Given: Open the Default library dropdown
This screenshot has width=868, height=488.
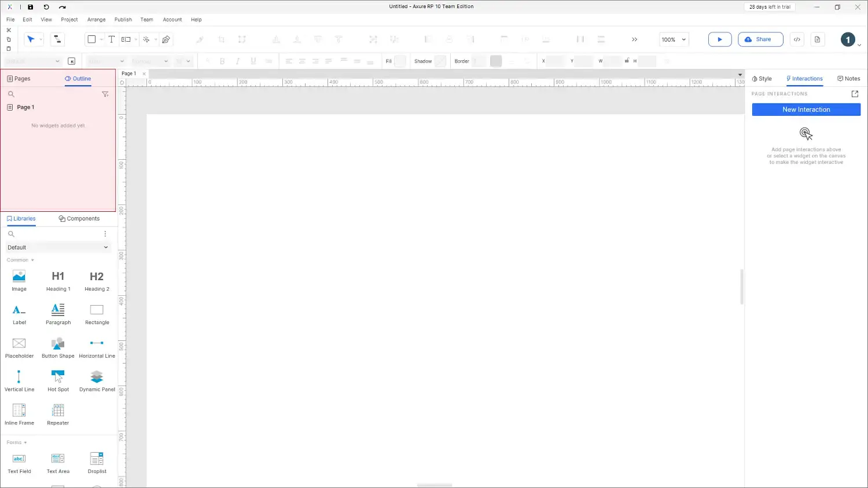Looking at the screenshot, I should click(58, 247).
